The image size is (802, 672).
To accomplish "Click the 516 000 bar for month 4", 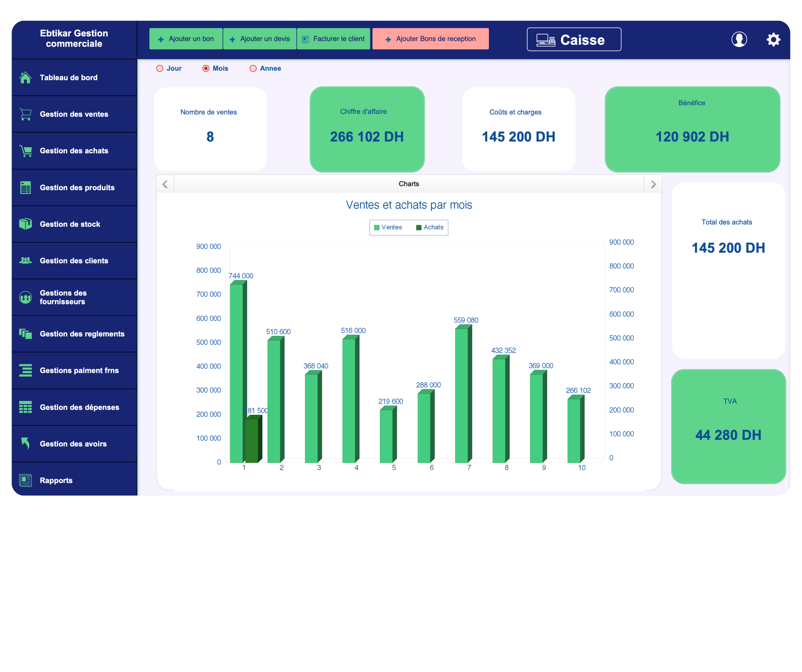I will click(x=350, y=399).
